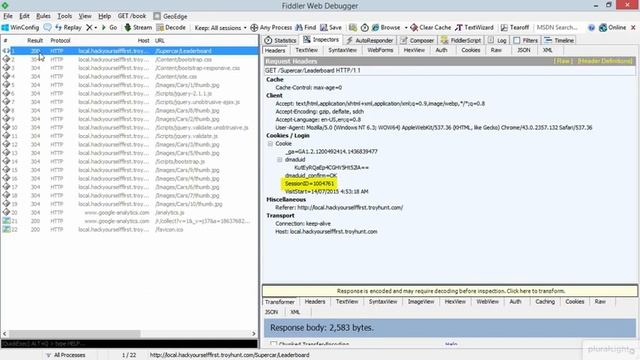Open response ImageView tab
This screenshot has height=360, width=640.
coord(421,302)
